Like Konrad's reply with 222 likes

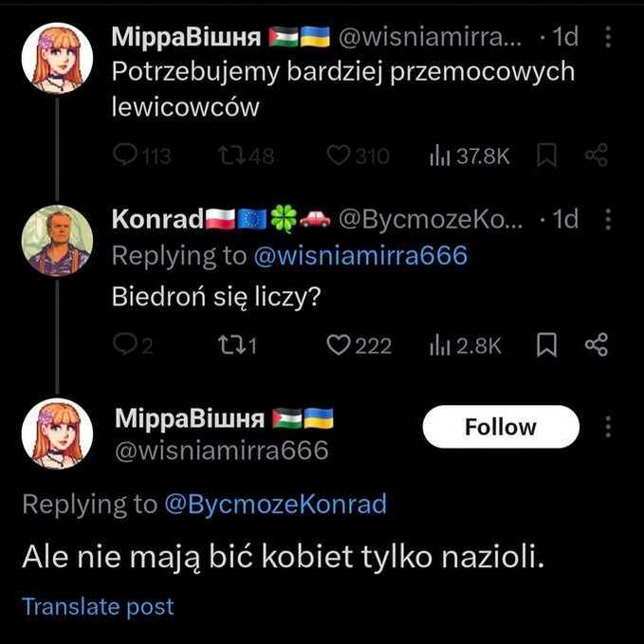tap(359, 345)
